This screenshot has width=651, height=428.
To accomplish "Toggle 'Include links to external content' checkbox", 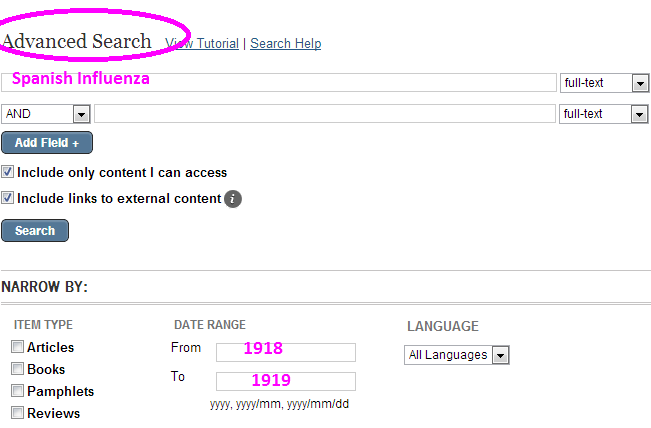I will [8, 198].
